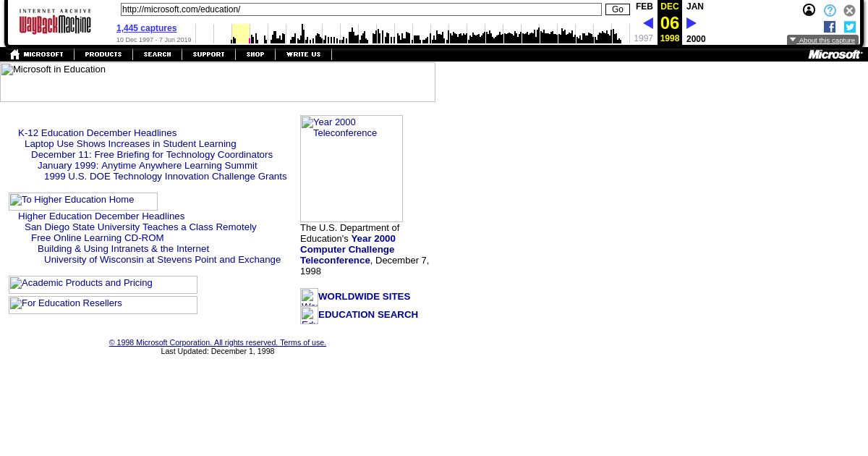Open the Support menu item

(208, 54)
